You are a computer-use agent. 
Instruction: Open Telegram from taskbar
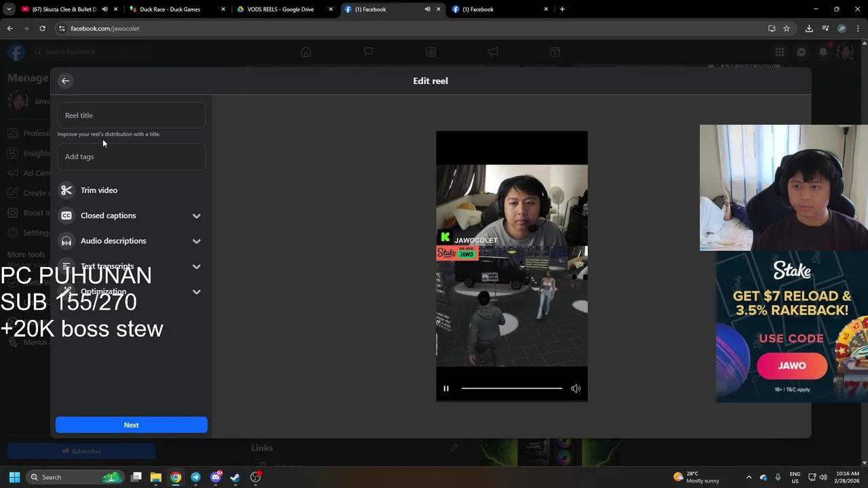point(195,477)
